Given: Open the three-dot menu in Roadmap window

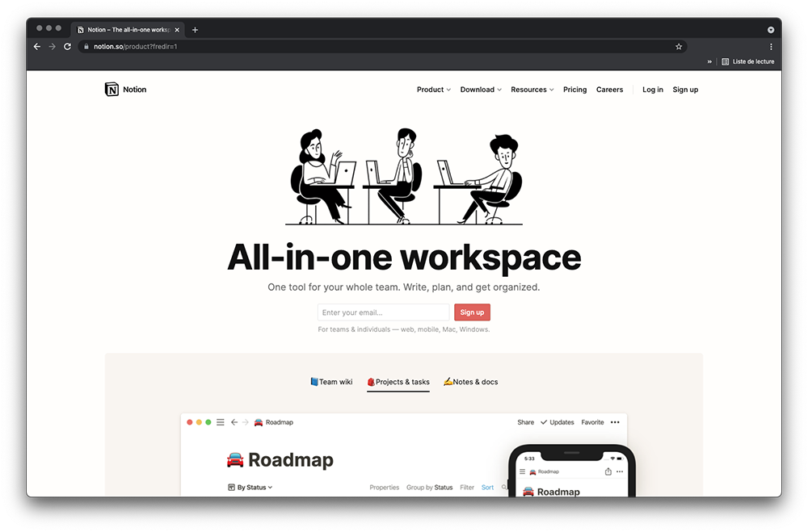Looking at the screenshot, I should [615, 422].
